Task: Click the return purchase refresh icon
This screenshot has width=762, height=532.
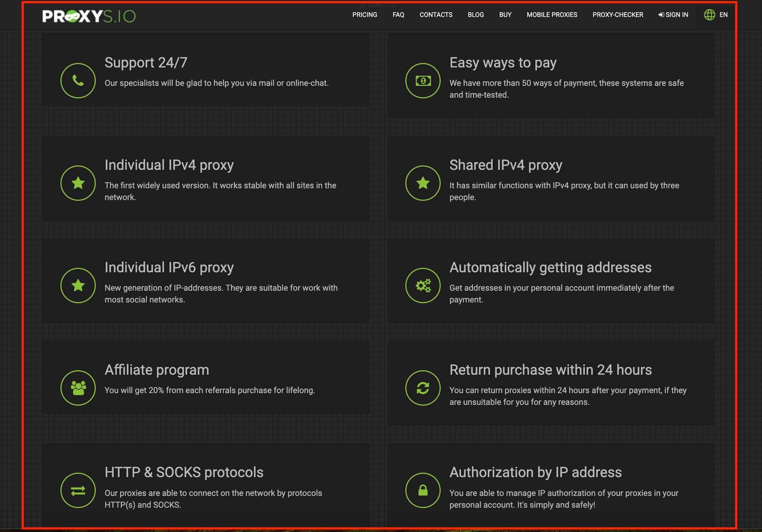Action: [x=423, y=388]
